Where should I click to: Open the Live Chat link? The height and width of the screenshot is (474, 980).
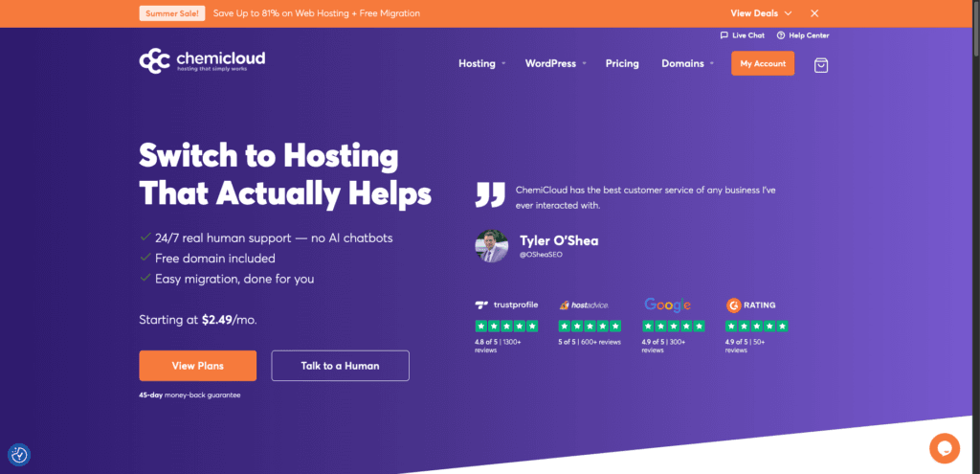pyautogui.click(x=748, y=35)
